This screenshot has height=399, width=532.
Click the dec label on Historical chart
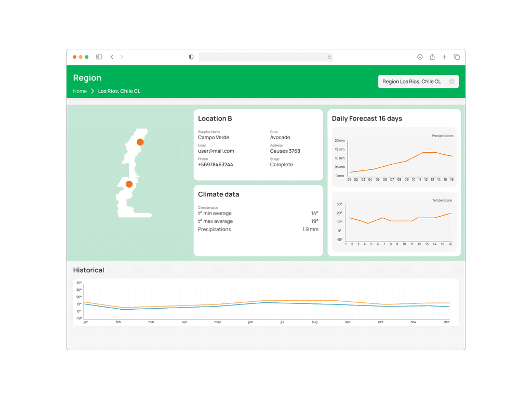coord(446,322)
